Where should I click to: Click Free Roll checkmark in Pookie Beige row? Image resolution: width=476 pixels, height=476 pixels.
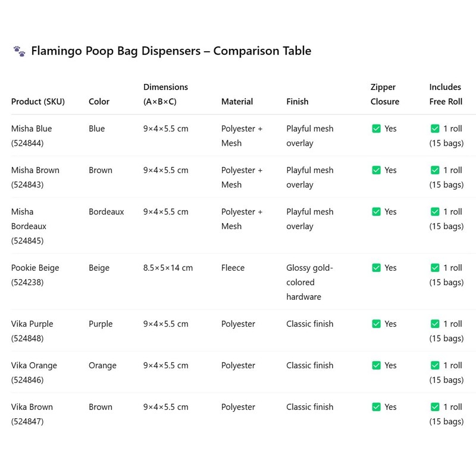[x=435, y=268]
